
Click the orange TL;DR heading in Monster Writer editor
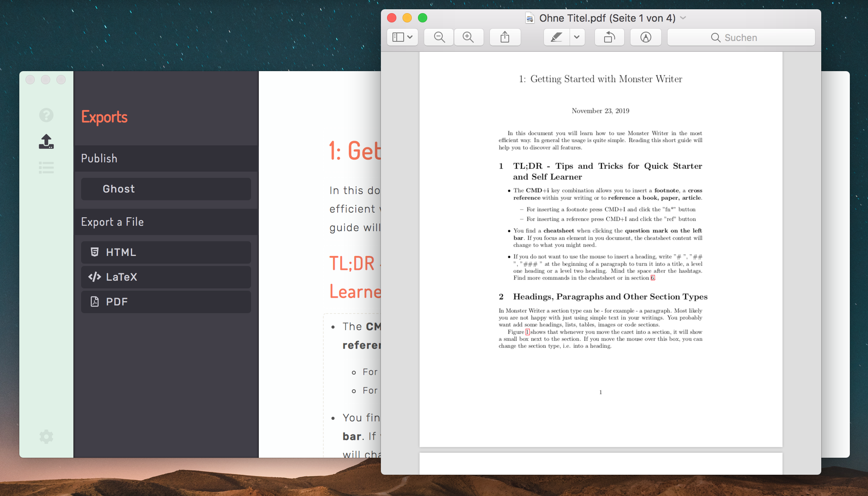tap(355, 277)
